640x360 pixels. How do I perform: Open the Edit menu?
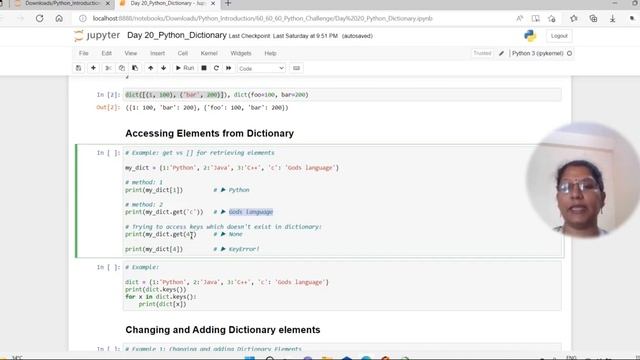point(107,53)
